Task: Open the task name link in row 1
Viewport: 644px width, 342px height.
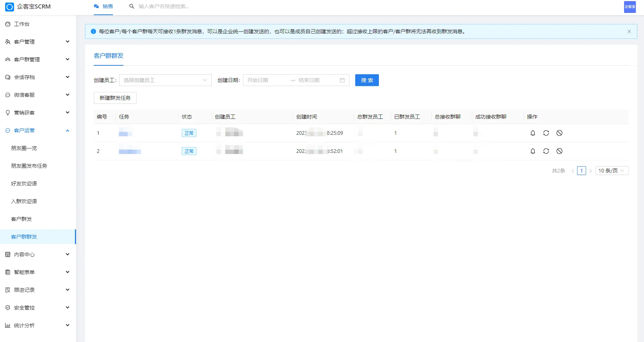Action: pyautogui.click(x=126, y=133)
